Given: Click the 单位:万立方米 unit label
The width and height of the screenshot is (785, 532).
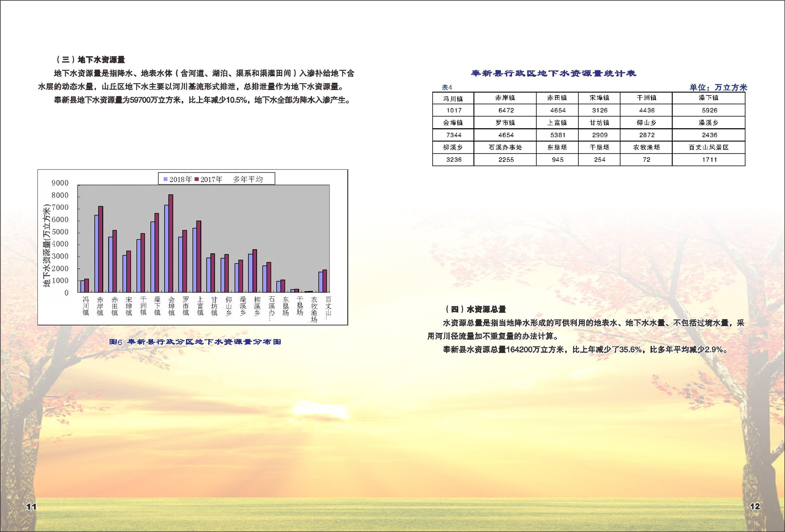Looking at the screenshot, I should pos(718,88).
